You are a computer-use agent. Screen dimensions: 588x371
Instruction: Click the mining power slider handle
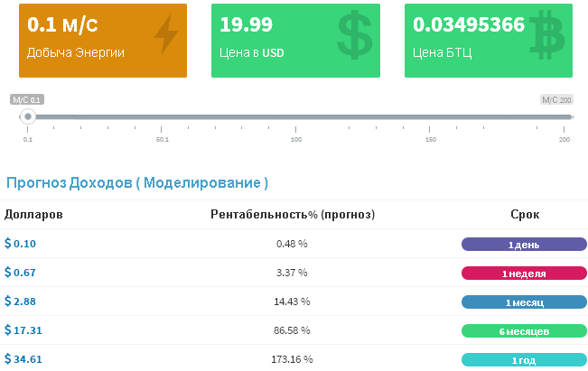click(x=28, y=116)
